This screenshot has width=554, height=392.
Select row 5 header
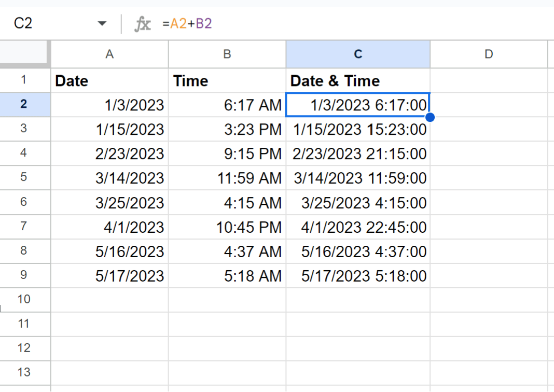24,178
